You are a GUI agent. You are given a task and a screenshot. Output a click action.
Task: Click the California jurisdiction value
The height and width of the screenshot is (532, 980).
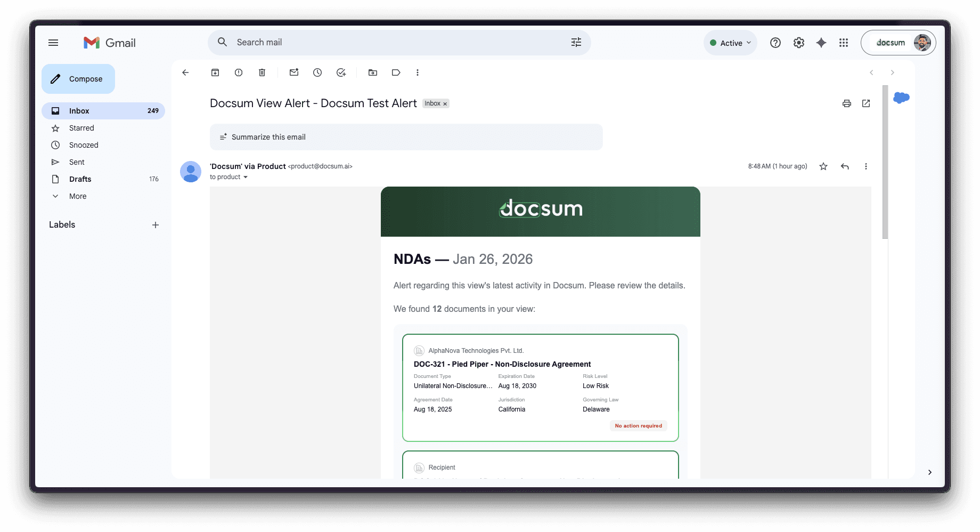[512, 409]
